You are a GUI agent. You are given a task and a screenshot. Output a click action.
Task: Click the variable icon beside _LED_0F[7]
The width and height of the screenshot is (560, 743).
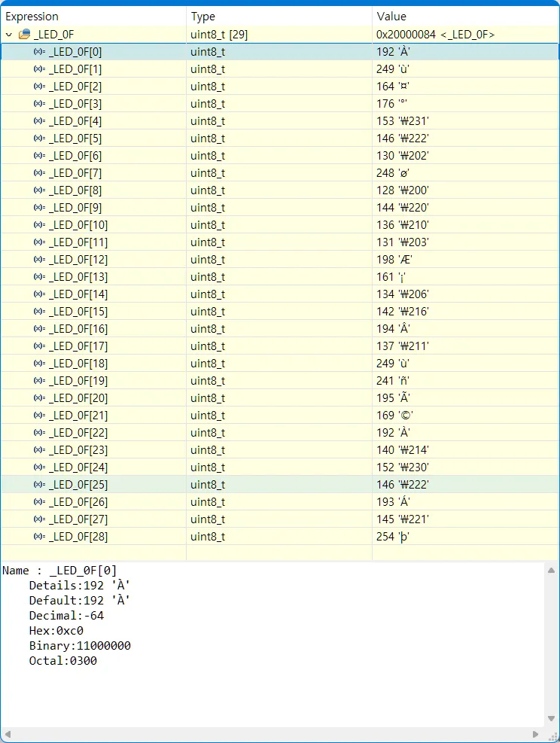point(39,173)
